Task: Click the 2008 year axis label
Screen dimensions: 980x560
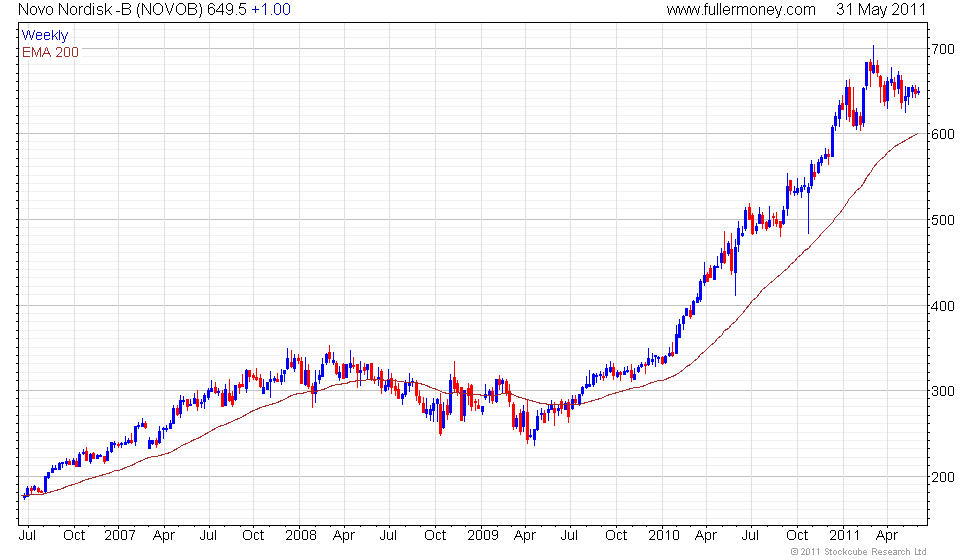Action: point(301,536)
